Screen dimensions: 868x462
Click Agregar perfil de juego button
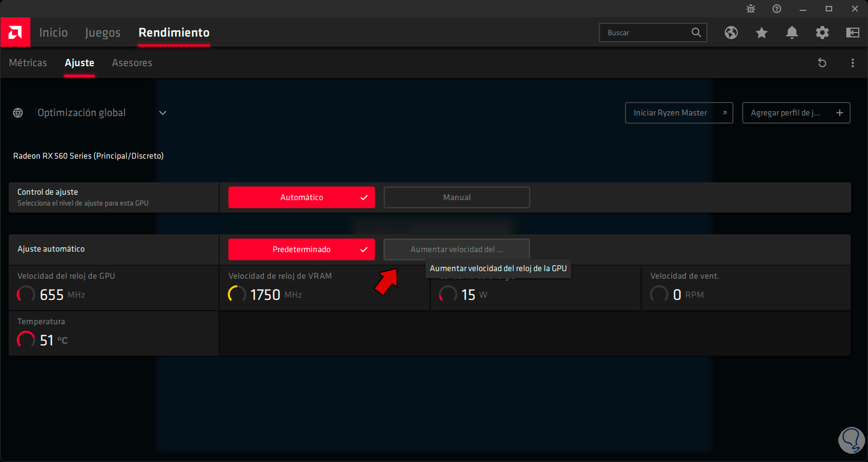pyautogui.click(x=796, y=113)
